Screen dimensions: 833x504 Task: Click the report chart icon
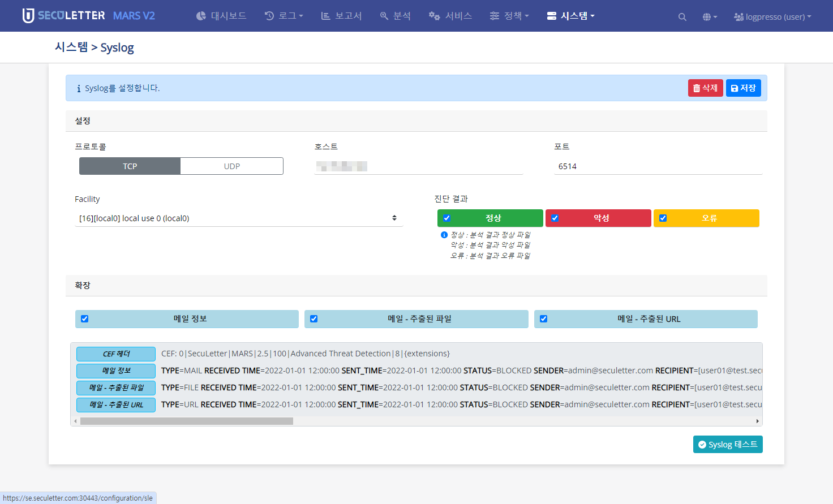(325, 16)
